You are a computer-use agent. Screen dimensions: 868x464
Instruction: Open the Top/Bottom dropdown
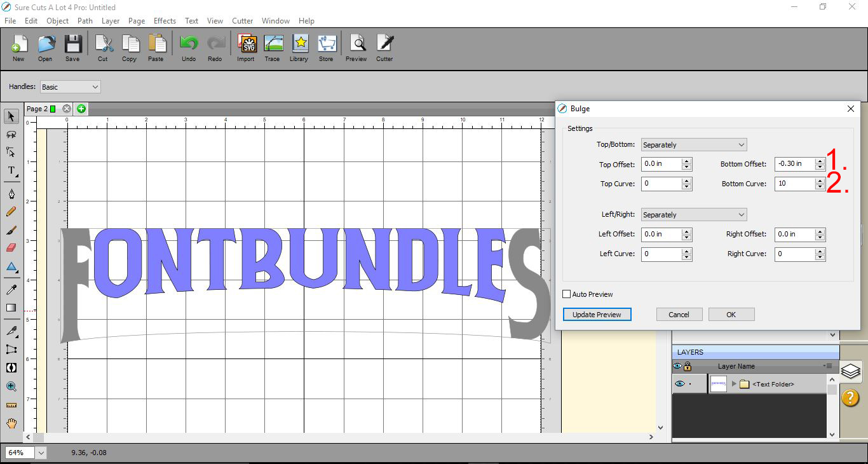click(x=694, y=145)
